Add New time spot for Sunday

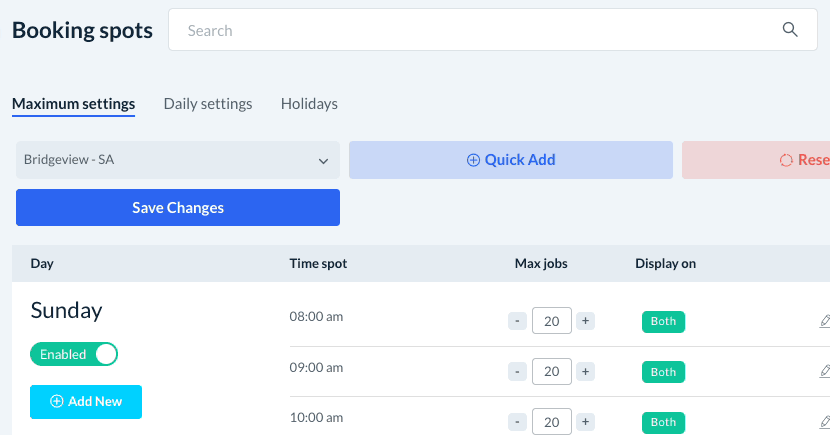pos(86,401)
